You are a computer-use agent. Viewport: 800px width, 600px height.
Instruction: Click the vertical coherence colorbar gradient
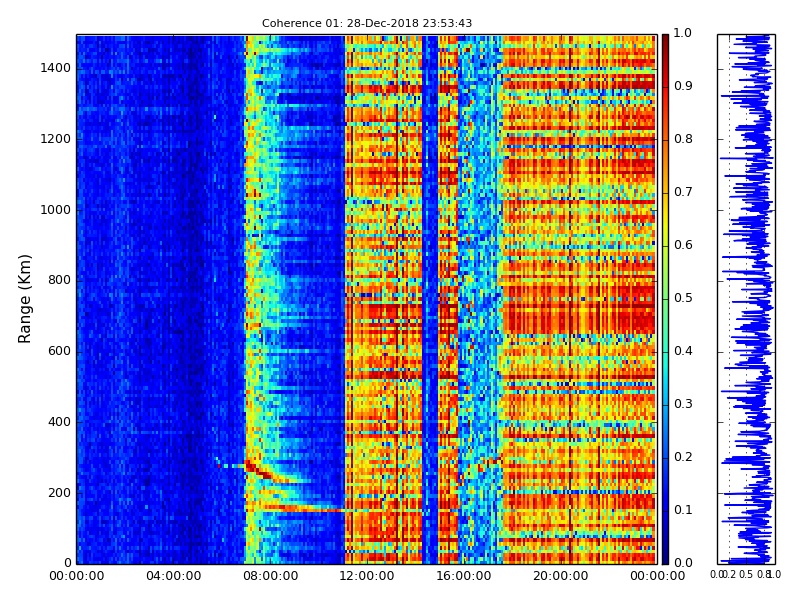[665, 299]
